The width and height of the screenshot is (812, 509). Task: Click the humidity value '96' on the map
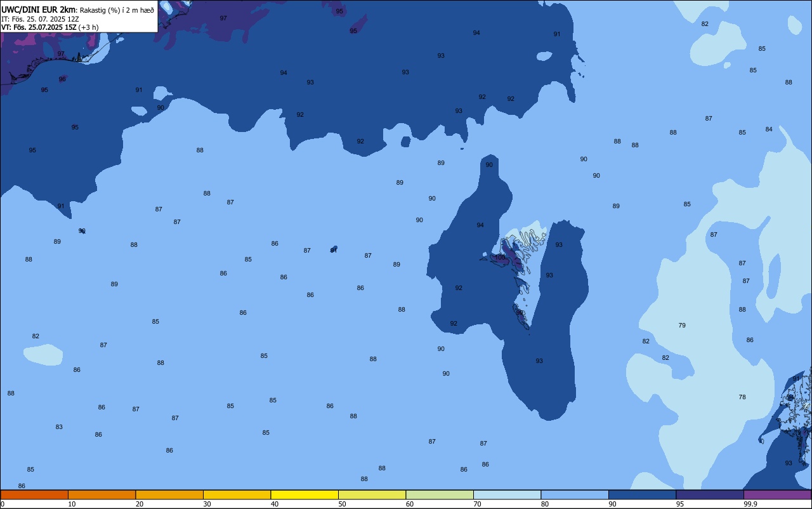[62, 79]
